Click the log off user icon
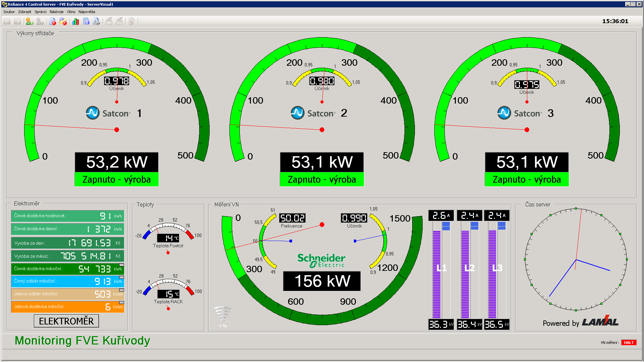The image size is (644, 362). [40, 21]
